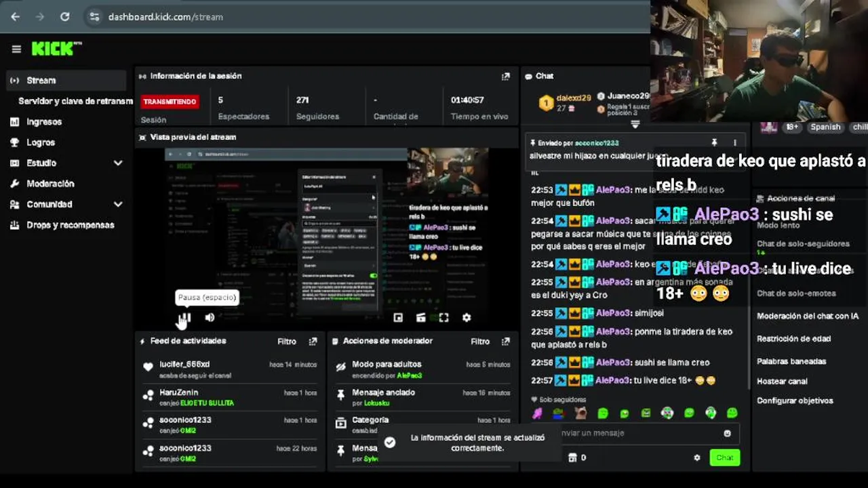Open mini player in stream preview
This screenshot has width=868, height=488.
point(398,317)
